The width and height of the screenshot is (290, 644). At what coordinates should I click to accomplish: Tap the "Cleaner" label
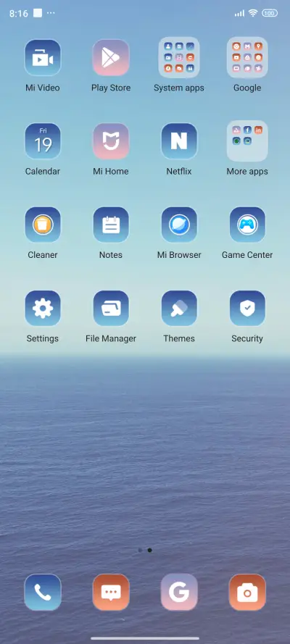tap(43, 255)
